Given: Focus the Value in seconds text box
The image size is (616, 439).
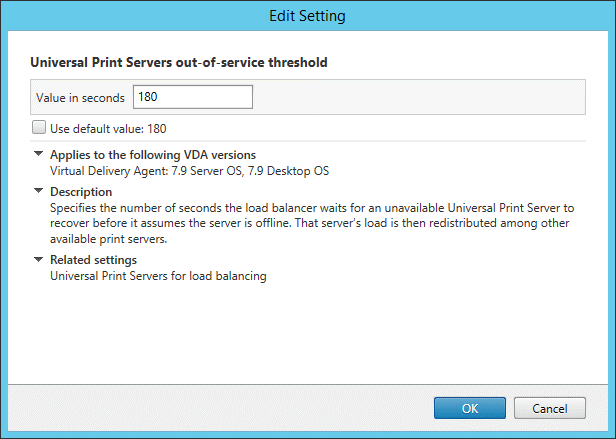Looking at the screenshot, I should tap(193, 97).
